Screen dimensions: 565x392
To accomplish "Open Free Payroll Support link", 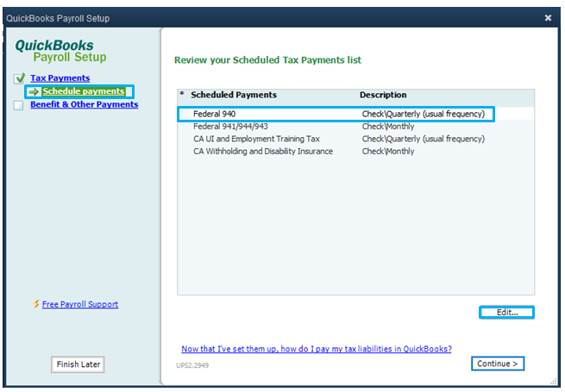I will click(80, 304).
